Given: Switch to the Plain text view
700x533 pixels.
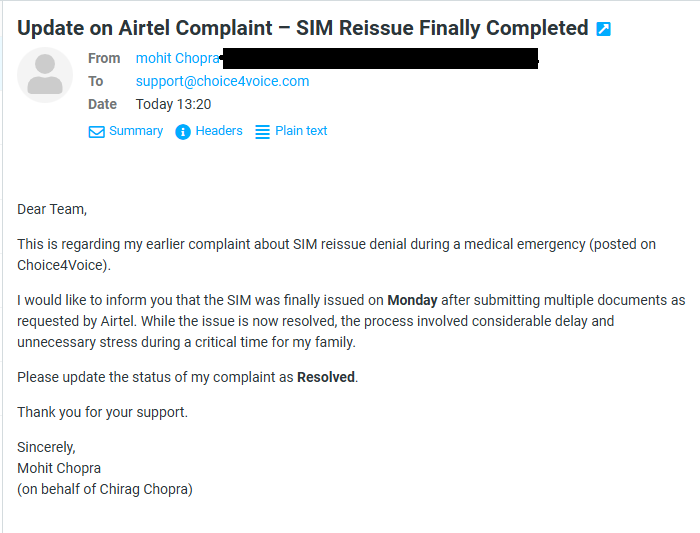Looking at the screenshot, I should pyautogui.click(x=301, y=131).
